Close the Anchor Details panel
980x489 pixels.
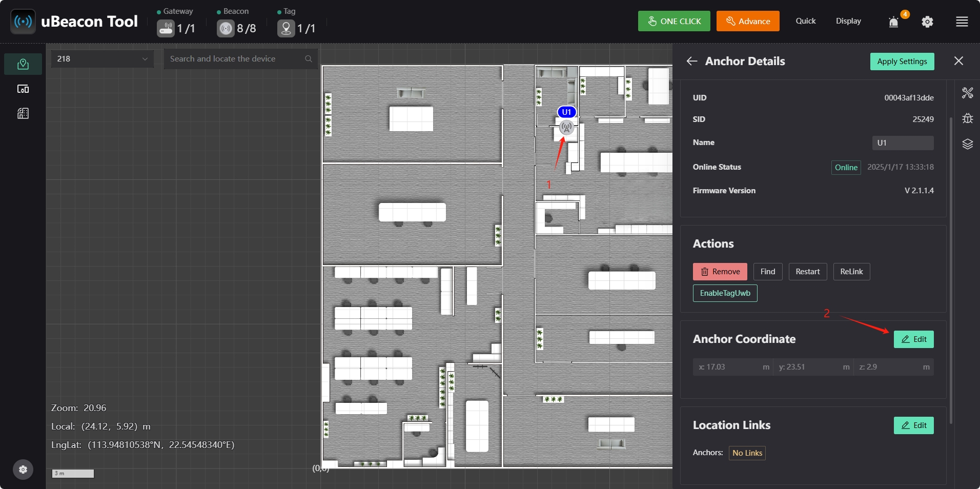pos(958,61)
